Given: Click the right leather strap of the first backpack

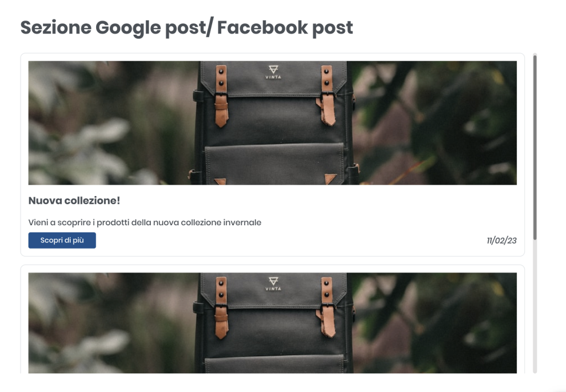Looking at the screenshot, I should click(327, 96).
